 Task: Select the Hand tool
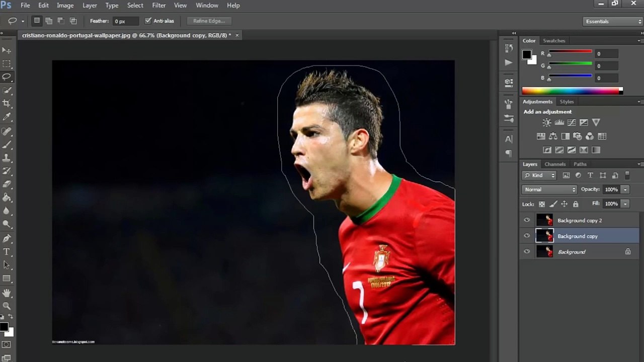[x=7, y=293]
